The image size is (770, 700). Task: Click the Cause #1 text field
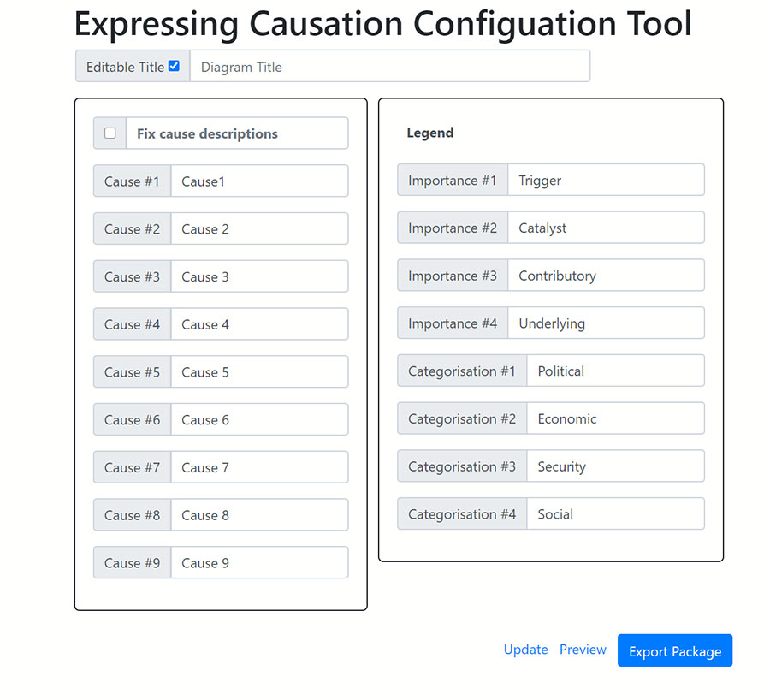[x=259, y=181]
